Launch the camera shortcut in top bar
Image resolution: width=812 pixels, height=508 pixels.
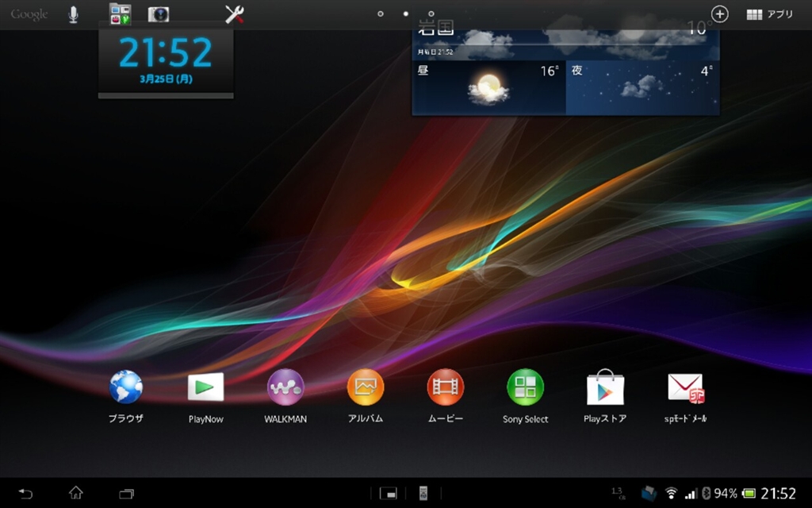(x=159, y=14)
